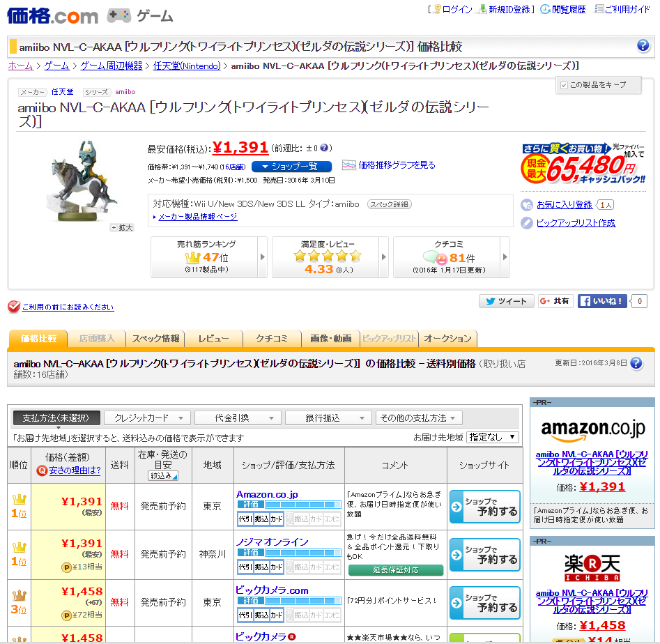Click the blue help question mark in title bar
Image resolution: width=660 pixels, height=644 pixels.
(643, 46)
